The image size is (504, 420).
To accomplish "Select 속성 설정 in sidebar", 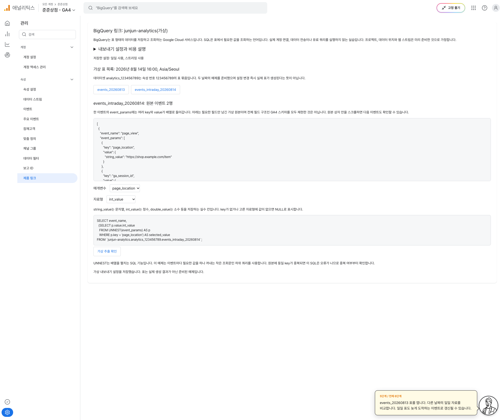I will (x=47, y=89).
